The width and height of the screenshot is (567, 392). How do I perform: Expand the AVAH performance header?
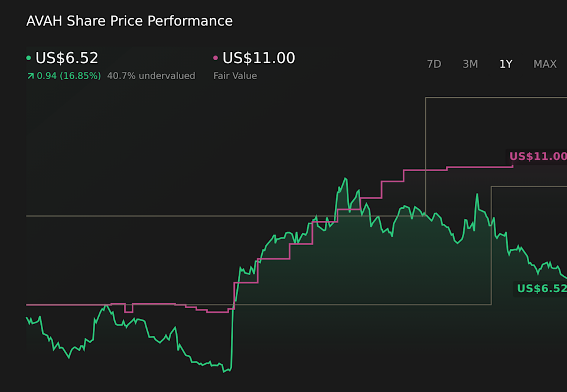point(129,21)
